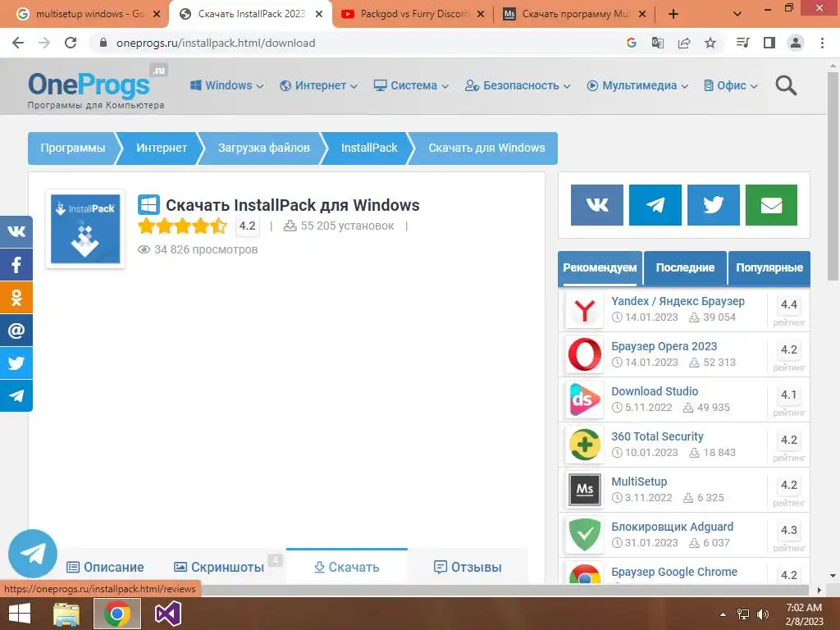The height and width of the screenshot is (630, 840).
Task: Click the page vertical scrollbar
Action: [x=833, y=177]
